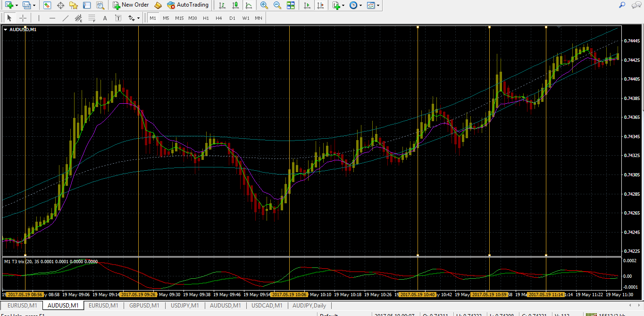The width and height of the screenshot is (644, 316).
Task: Toggle the AutoTrading button
Action: [x=188, y=5]
